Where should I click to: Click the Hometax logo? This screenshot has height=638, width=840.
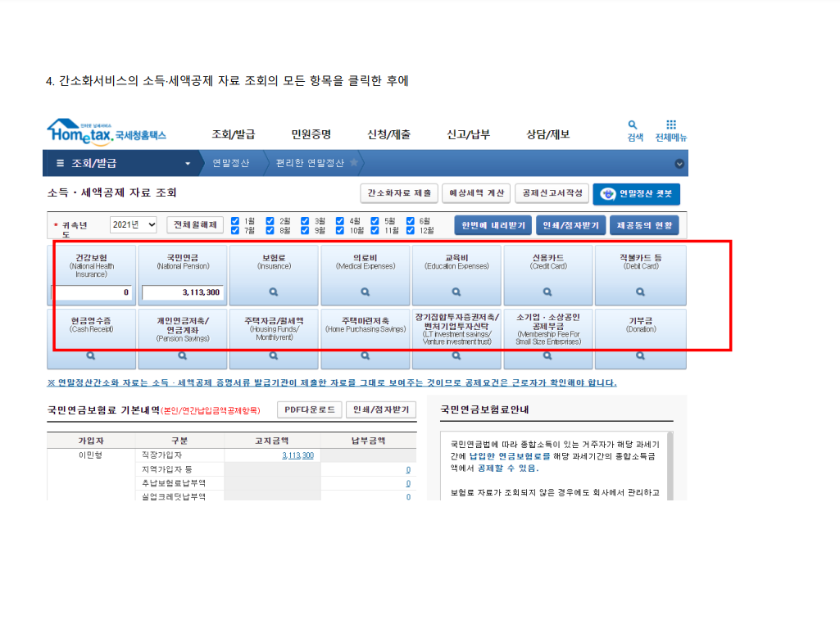pyautogui.click(x=107, y=132)
